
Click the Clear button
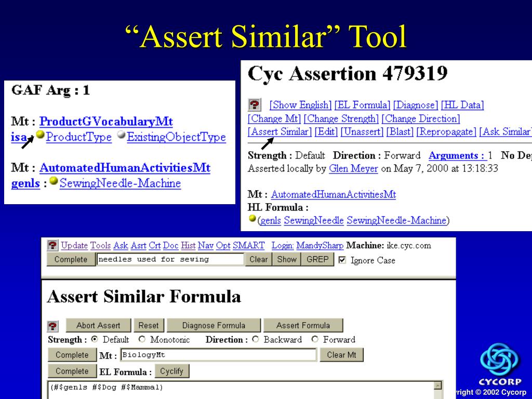(259, 259)
